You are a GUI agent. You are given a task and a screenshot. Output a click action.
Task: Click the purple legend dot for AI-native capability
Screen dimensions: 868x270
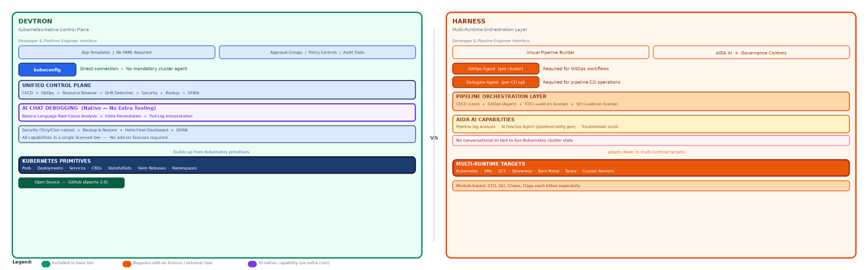(x=252, y=264)
